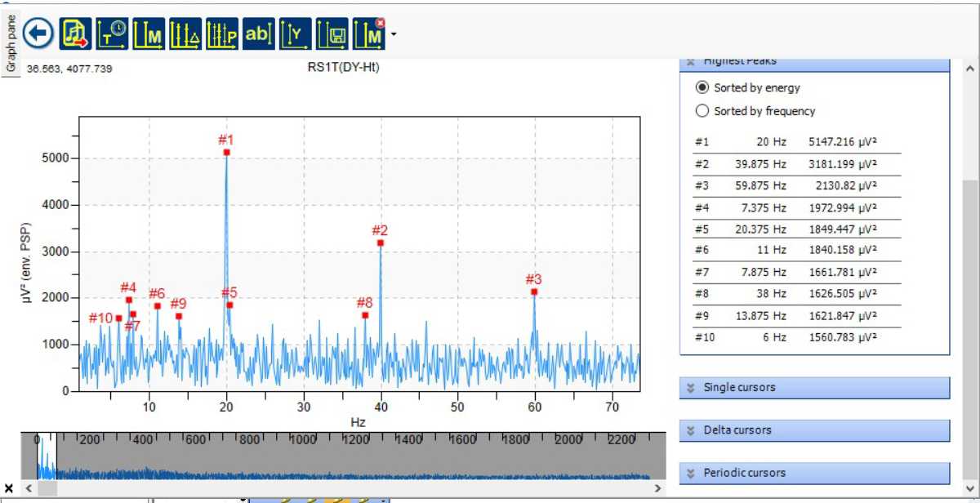Click the Y-axis label 'µV² (env. PSP)'
The height and width of the screenshot is (503, 980).
[x=27, y=263]
